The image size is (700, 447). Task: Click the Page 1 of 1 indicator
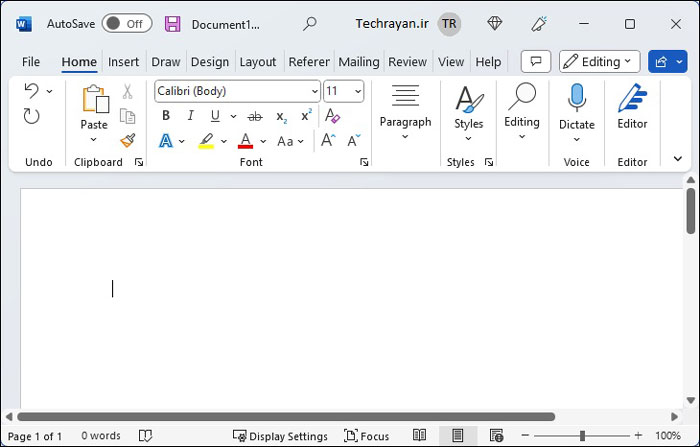tap(34, 436)
